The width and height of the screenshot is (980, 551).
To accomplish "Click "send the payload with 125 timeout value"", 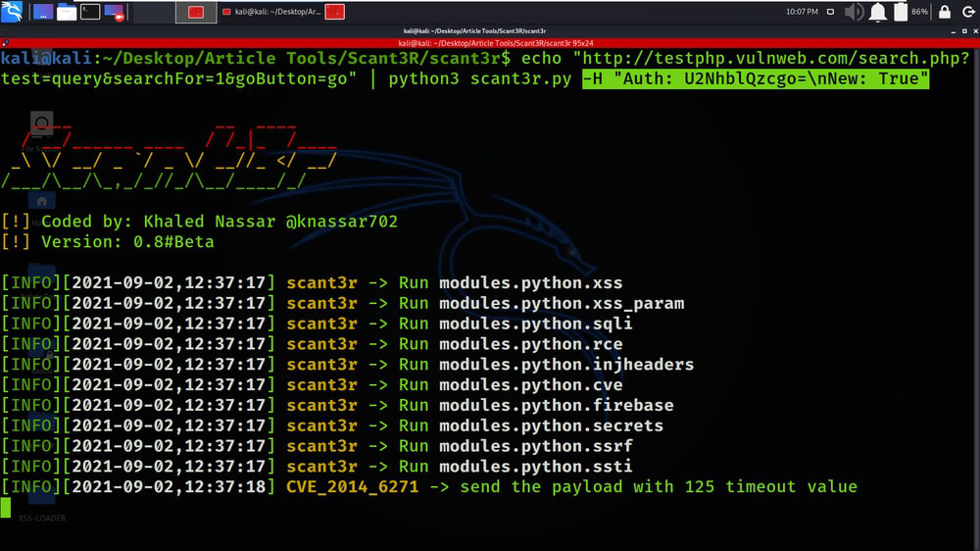I will click(x=659, y=487).
